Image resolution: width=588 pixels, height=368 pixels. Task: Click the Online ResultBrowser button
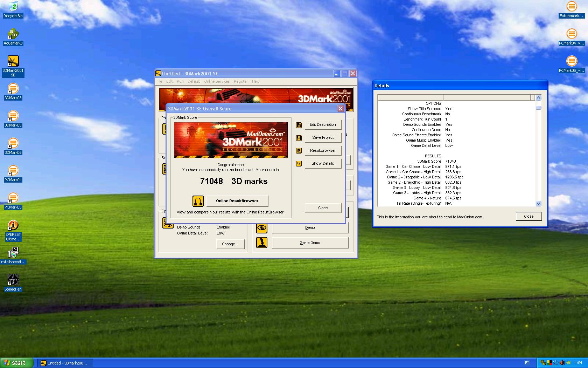pyautogui.click(x=237, y=201)
